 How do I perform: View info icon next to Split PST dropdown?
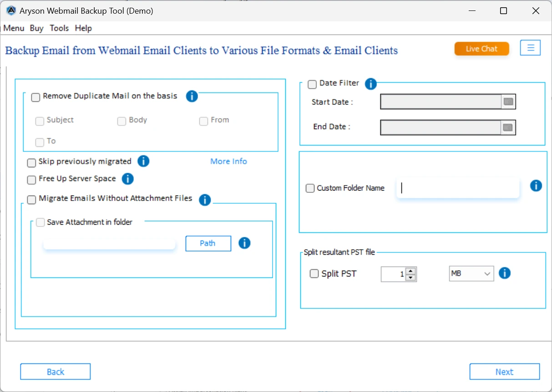pos(505,273)
